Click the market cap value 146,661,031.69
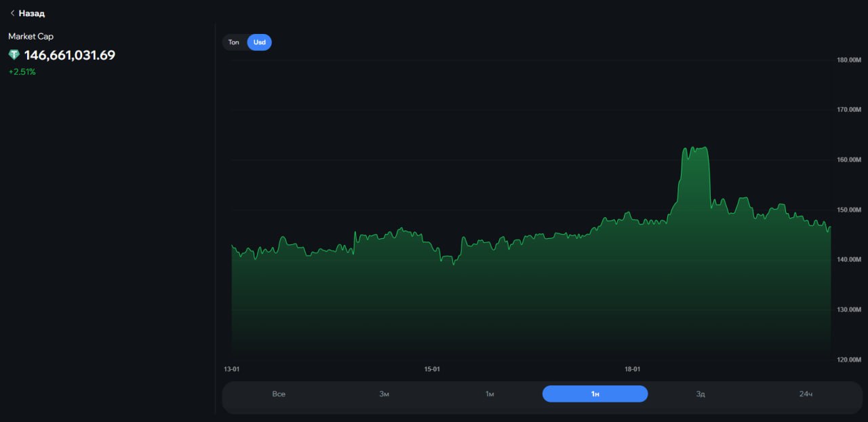The image size is (868, 422). tap(70, 55)
